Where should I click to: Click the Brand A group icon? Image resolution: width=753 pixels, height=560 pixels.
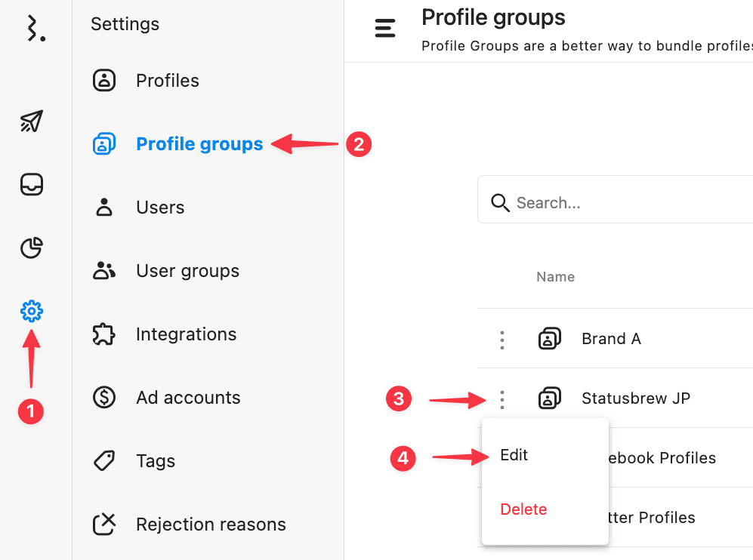[x=550, y=338]
